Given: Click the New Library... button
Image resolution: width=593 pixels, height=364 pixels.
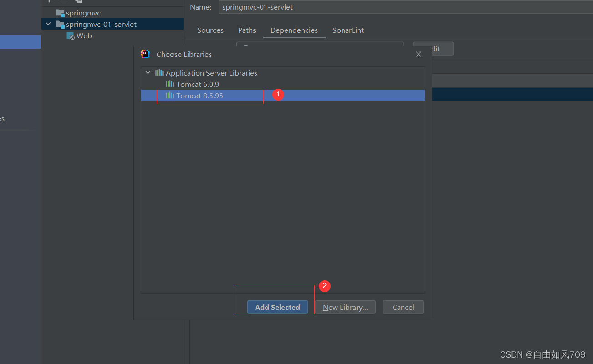Looking at the screenshot, I should [x=345, y=307].
